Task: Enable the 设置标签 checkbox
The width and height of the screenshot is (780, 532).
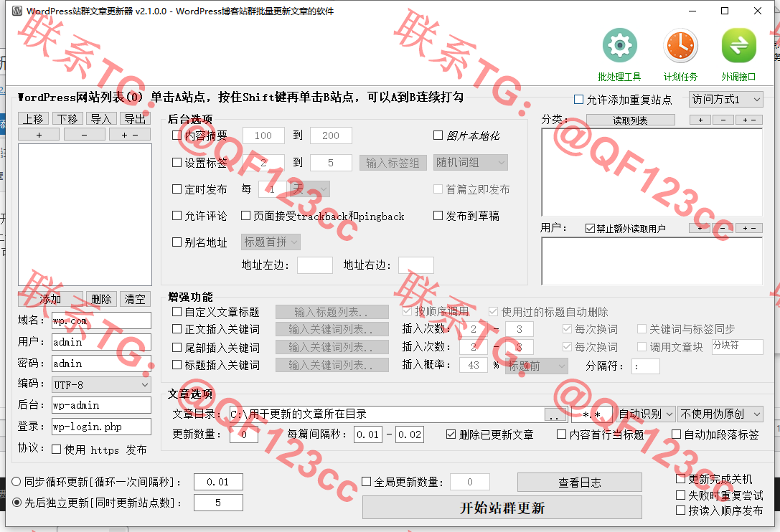Action: click(x=177, y=162)
